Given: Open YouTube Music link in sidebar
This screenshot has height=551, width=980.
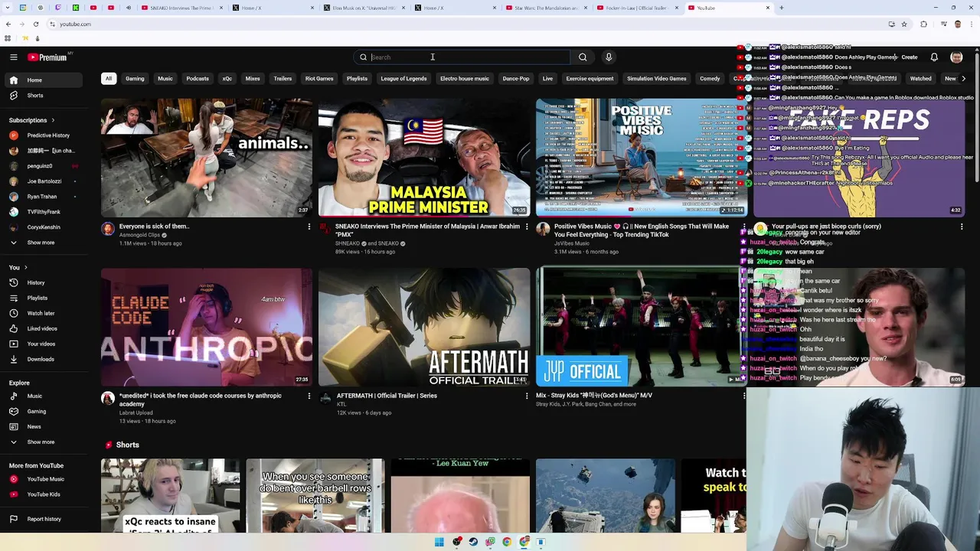Looking at the screenshot, I should point(45,479).
